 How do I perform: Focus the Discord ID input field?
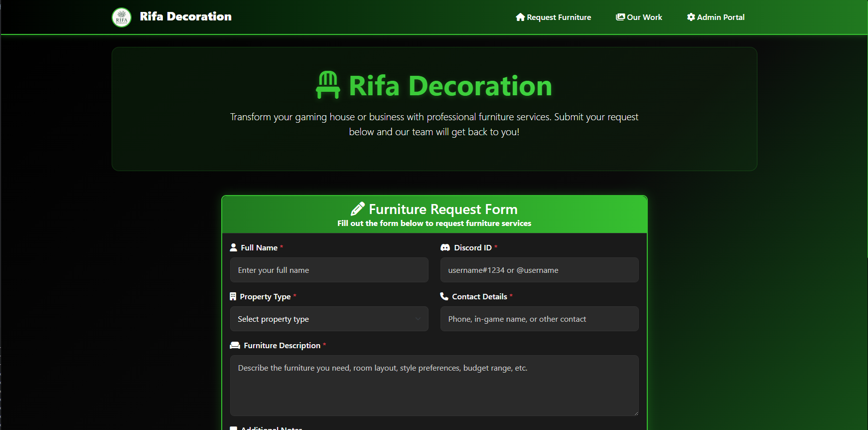[540, 270]
